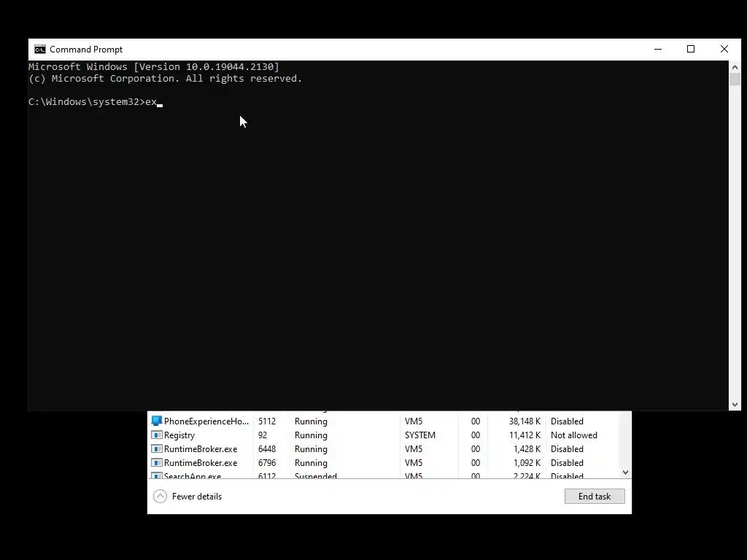
Task: Click Microsoft Windows version line in console
Action: pyautogui.click(x=154, y=66)
